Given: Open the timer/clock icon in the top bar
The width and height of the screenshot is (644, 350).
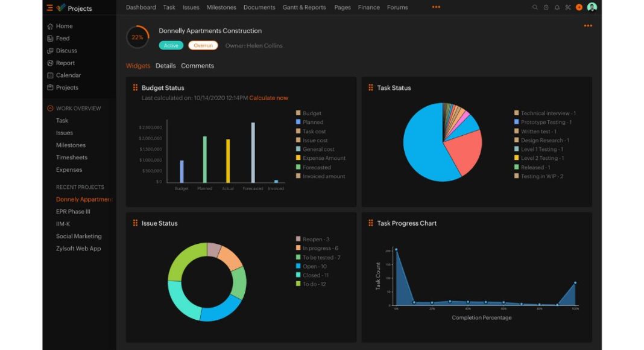Looking at the screenshot, I should 546,7.
